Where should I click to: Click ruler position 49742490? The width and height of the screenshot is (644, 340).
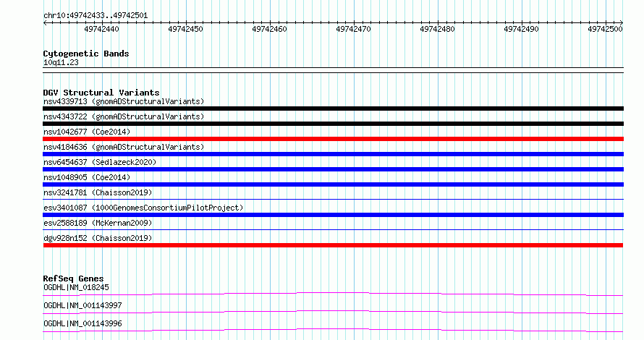521,29
